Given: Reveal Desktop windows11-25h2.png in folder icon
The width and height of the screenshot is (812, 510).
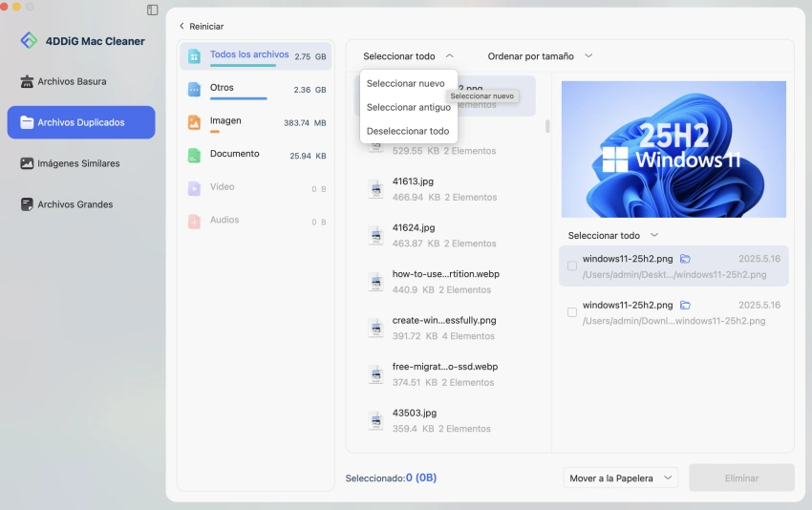Looking at the screenshot, I should [685, 259].
